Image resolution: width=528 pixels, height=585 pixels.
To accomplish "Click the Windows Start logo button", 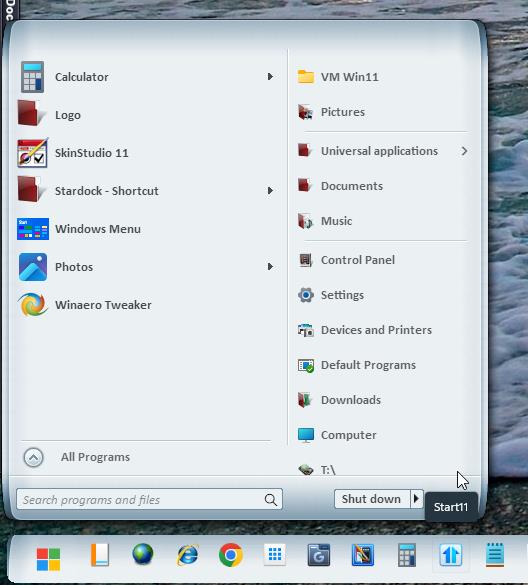I will [x=49, y=559].
